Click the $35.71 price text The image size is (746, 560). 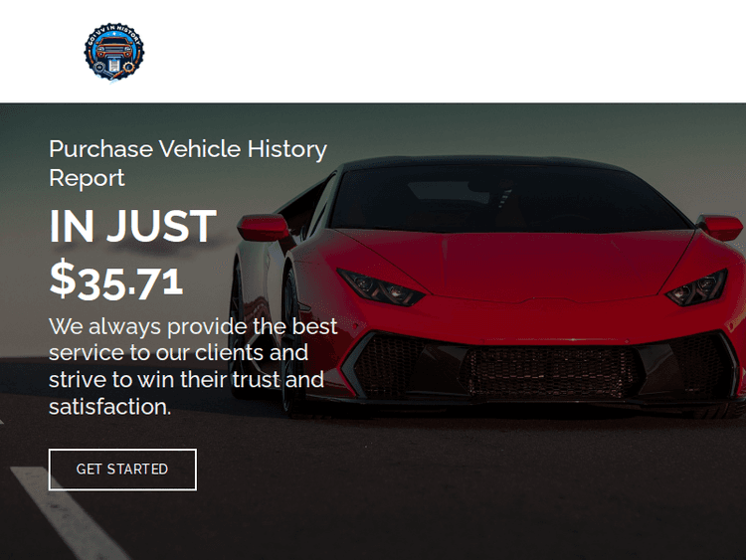click(x=116, y=280)
